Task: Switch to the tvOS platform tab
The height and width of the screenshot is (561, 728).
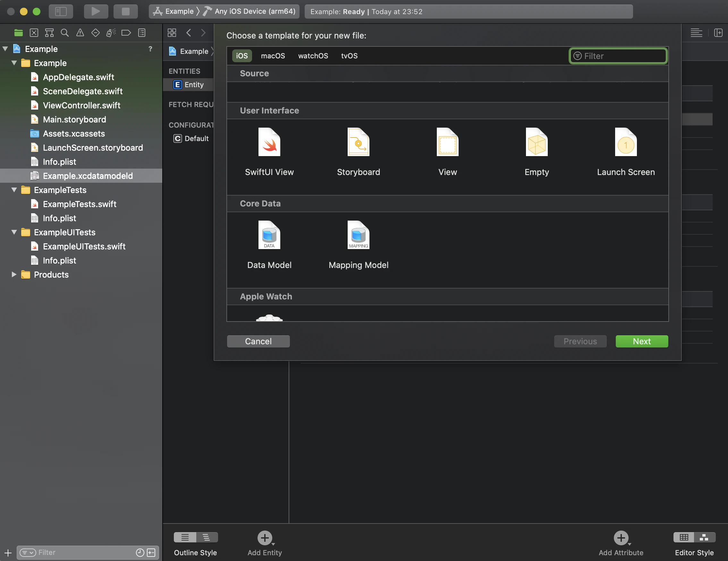Action: coord(349,56)
